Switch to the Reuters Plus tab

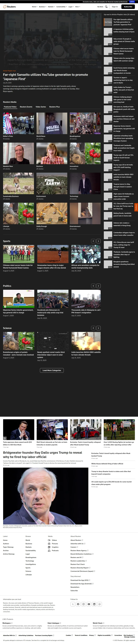(x=54, y=107)
